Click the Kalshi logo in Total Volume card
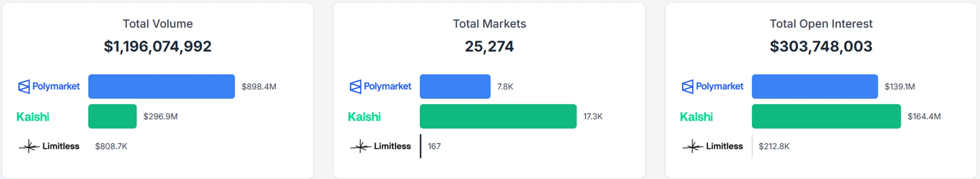The height and width of the screenshot is (179, 980). pyautogui.click(x=33, y=117)
